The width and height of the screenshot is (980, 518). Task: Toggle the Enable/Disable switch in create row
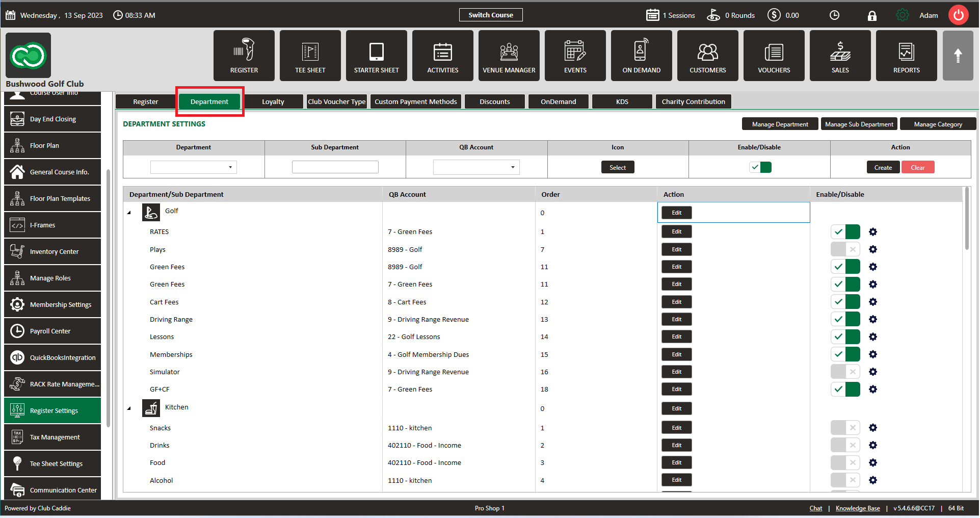(760, 167)
